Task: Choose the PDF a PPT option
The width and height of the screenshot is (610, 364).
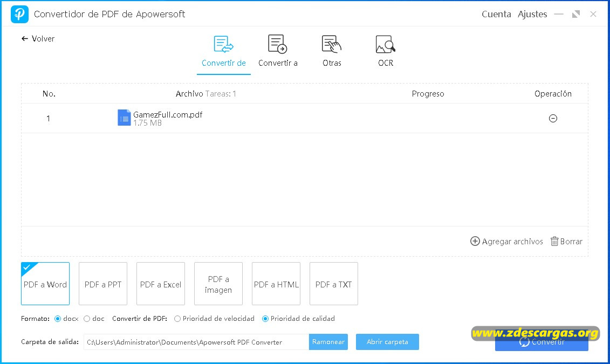Action: [103, 284]
